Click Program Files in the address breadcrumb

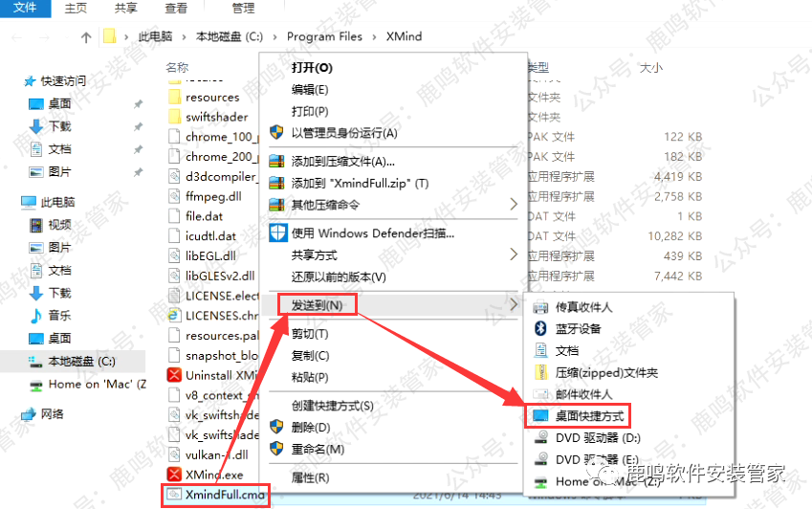[324, 36]
